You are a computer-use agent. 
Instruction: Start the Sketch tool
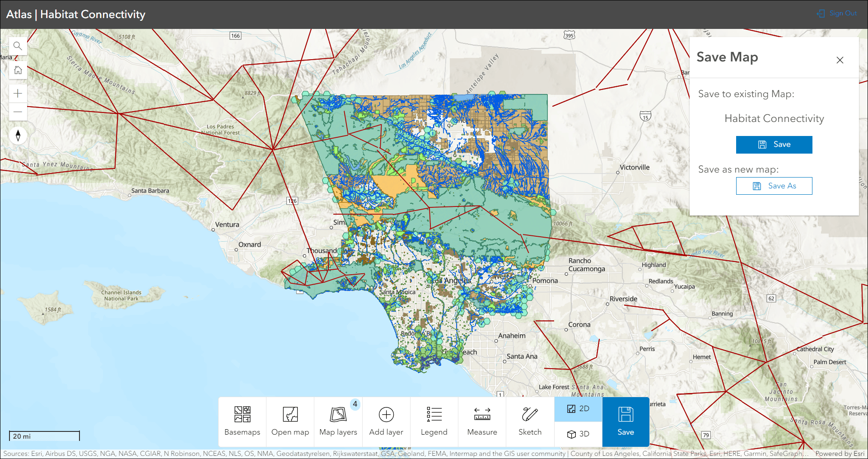tap(530, 422)
